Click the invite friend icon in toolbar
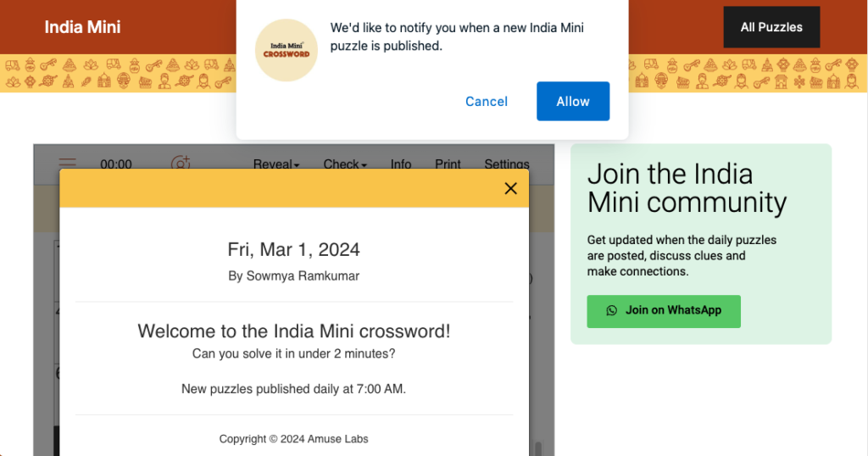Image resolution: width=868 pixels, height=456 pixels. coord(181,163)
